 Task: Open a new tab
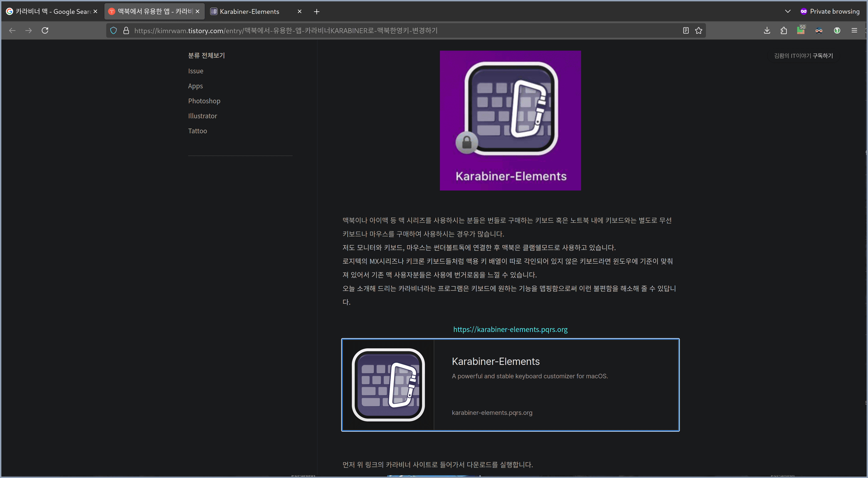(316, 11)
